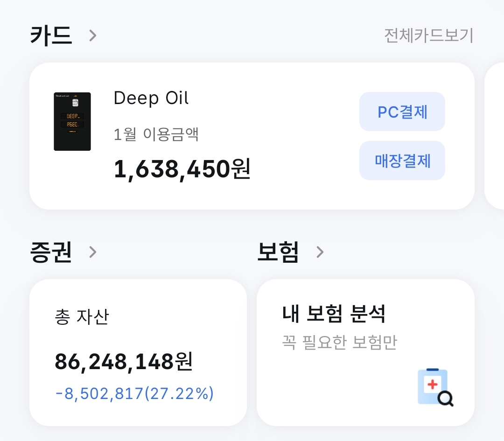
Task: Open 내 보험 분석 title
Action: [x=334, y=314]
